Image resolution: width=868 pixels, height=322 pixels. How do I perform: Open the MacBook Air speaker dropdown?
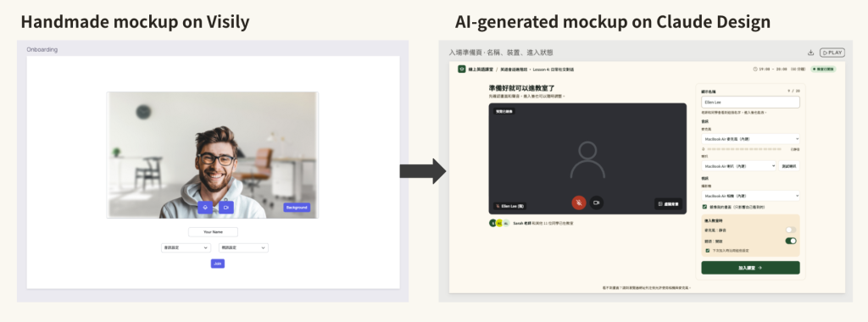738,166
